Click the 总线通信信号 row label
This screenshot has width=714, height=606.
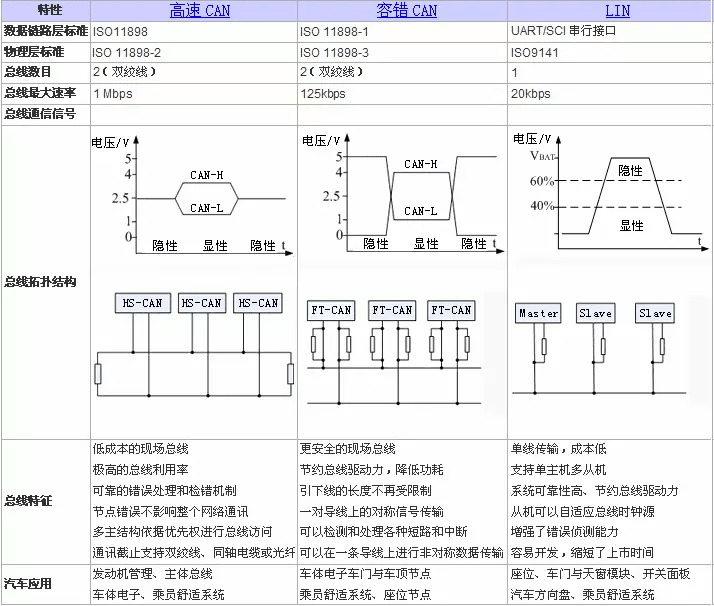click(40, 114)
